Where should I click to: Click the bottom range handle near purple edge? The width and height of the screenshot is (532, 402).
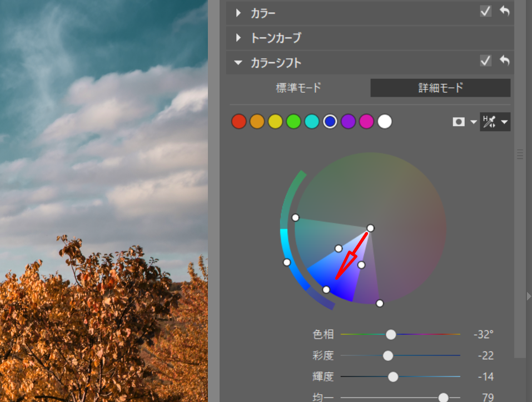pos(380,303)
